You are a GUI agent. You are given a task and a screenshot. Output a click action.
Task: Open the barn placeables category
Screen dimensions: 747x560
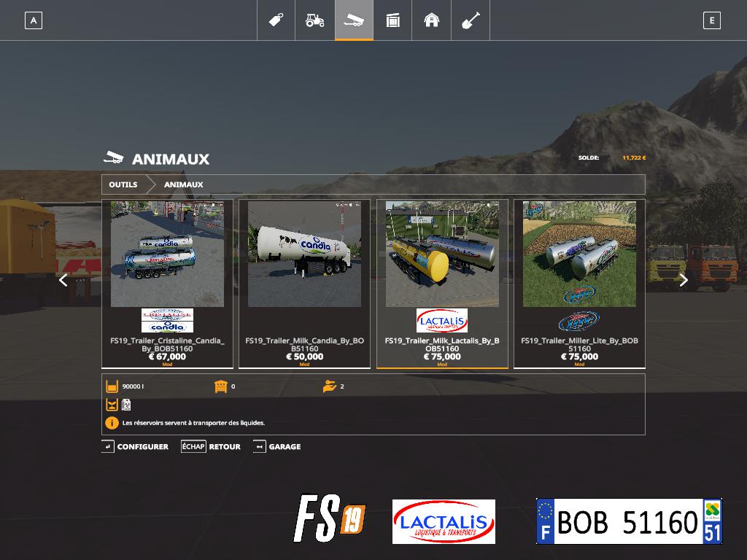tap(432, 20)
